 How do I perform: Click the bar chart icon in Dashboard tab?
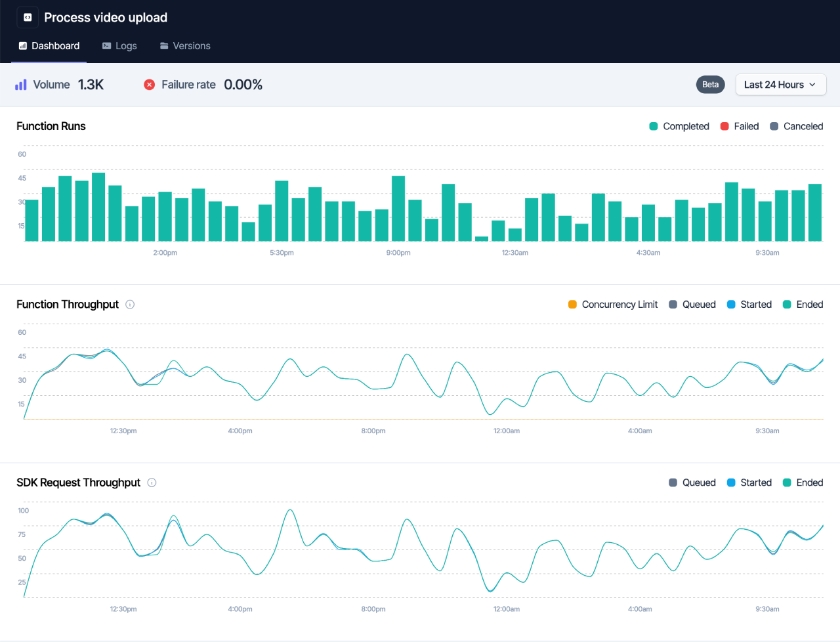click(x=23, y=46)
